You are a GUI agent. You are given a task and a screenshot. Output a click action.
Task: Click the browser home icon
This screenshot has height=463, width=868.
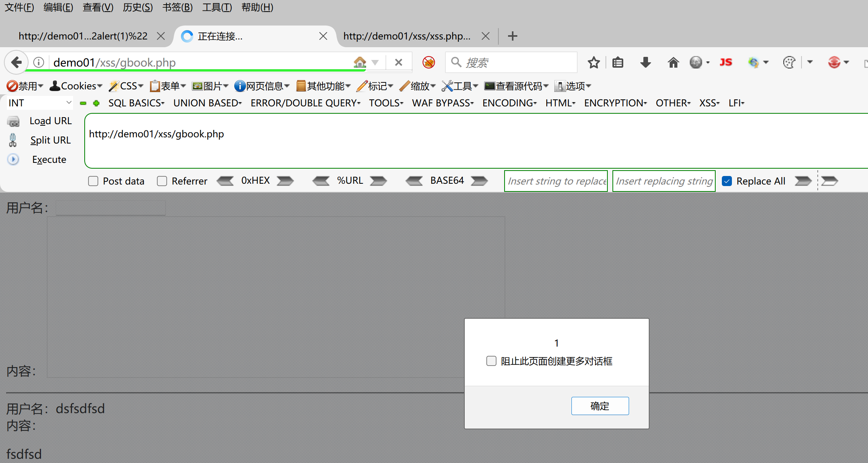click(673, 62)
